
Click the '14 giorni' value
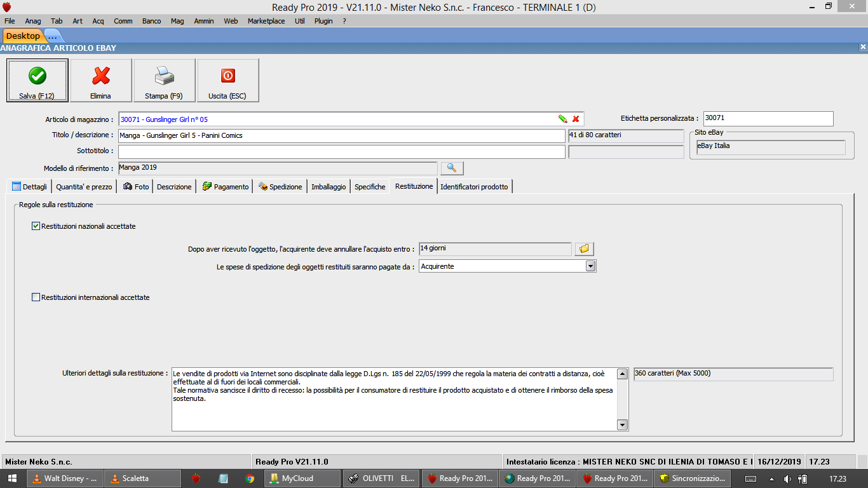(495, 248)
